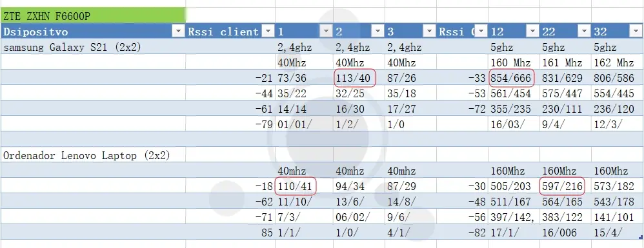Select the Dsipositvo header cell

(93, 31)
